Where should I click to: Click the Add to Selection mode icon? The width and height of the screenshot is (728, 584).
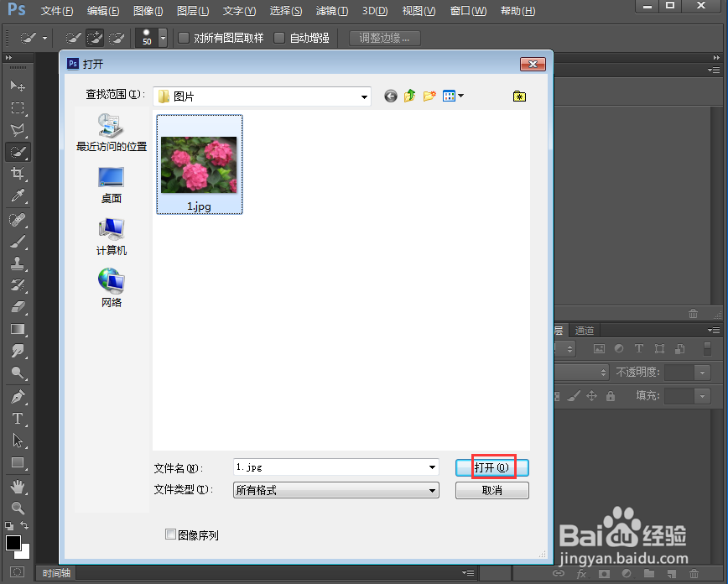(95, 38)
